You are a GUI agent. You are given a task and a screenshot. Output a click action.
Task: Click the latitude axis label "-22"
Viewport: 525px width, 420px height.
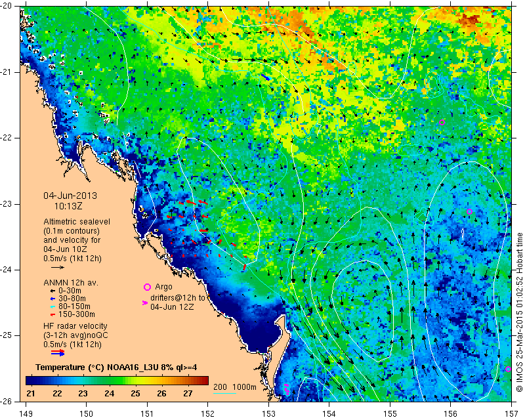coord(7,138)
